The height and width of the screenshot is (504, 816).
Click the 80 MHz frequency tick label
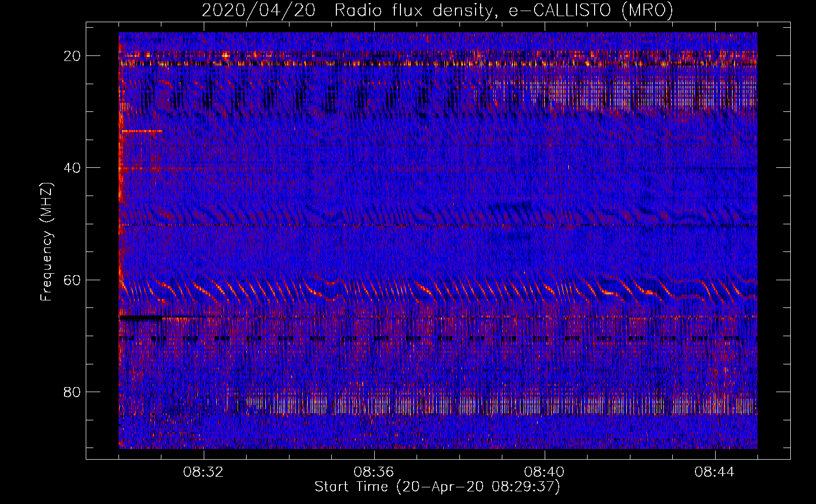coord(73,392)
